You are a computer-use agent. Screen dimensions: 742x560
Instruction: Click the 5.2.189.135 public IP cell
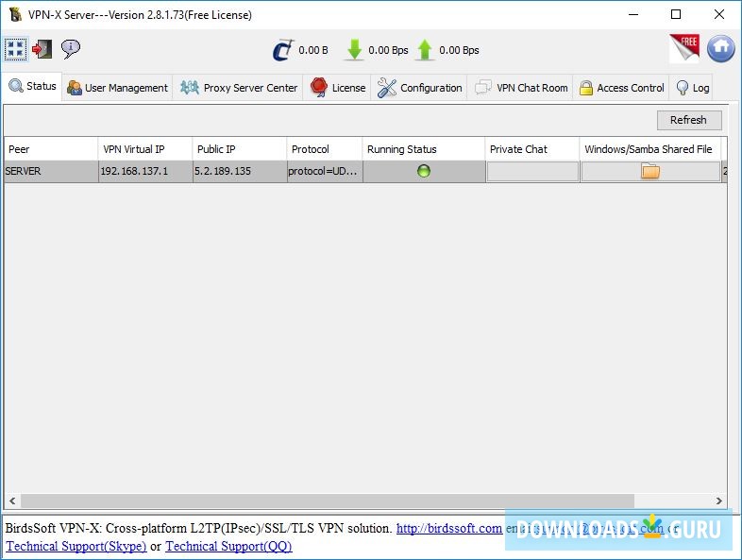click(x=240, y=171)
